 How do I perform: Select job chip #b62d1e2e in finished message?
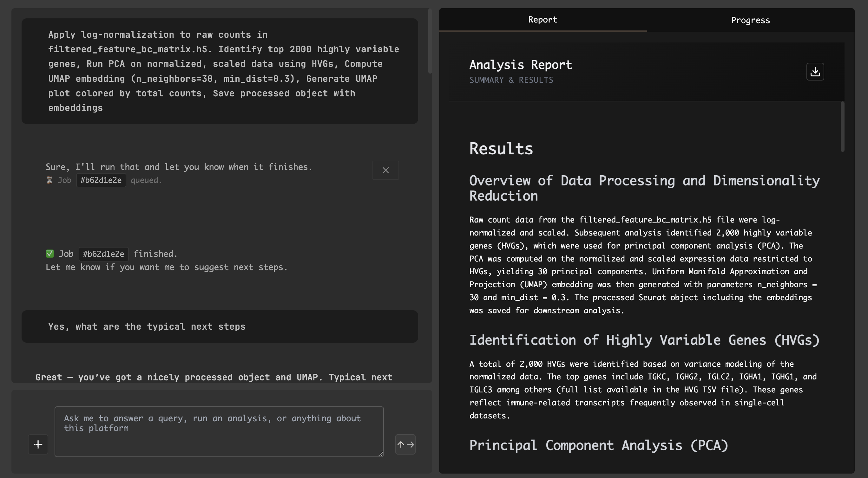(x=103, y=254)
